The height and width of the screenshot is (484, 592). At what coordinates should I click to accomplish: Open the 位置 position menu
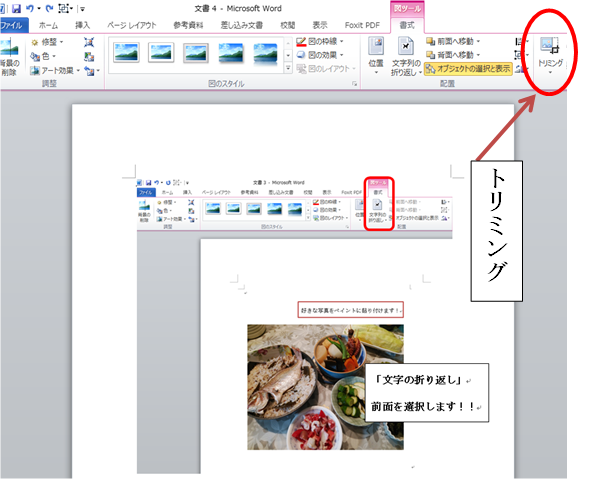[376, 56]
